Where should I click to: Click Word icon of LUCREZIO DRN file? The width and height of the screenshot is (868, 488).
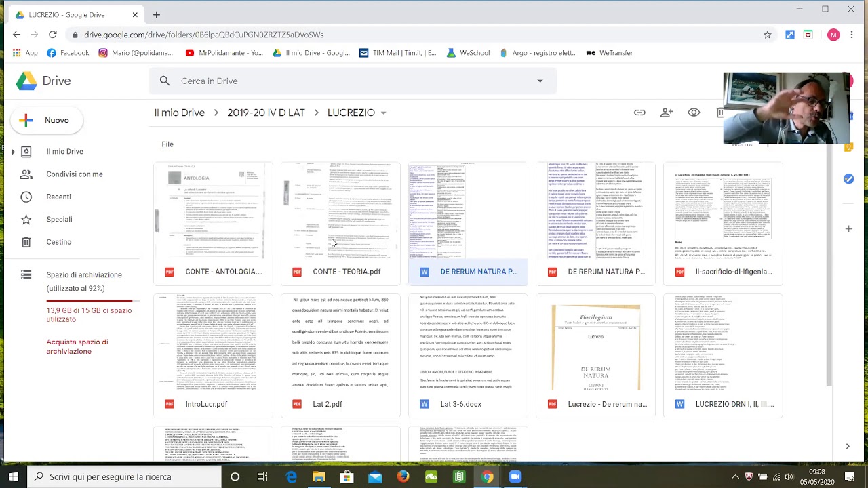(x=679, y=404)
